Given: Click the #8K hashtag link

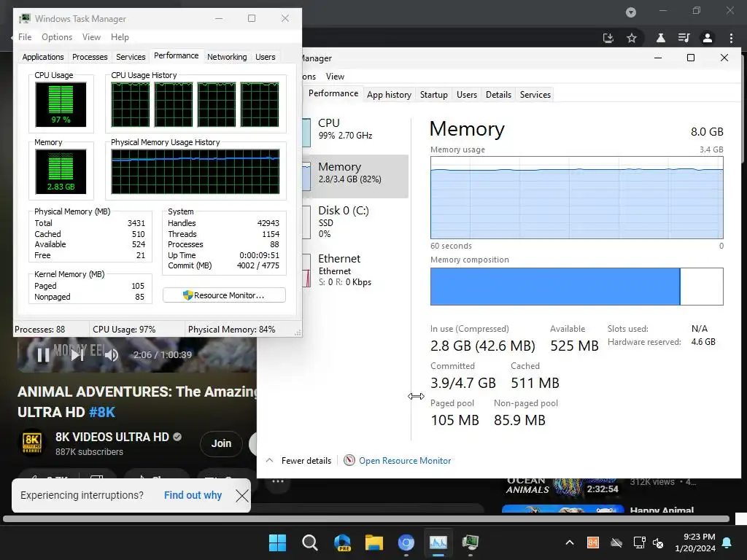Looking at the screenshot, I should click(x=102, y=412).
